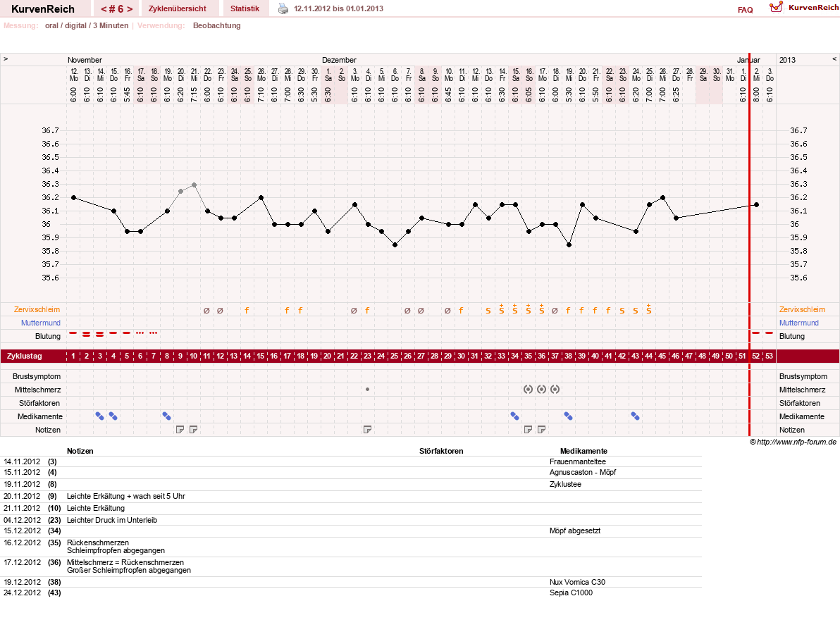Click the '>' arrow left of the November header
Screen dimensions: 840x639
(x=6, y=59)
